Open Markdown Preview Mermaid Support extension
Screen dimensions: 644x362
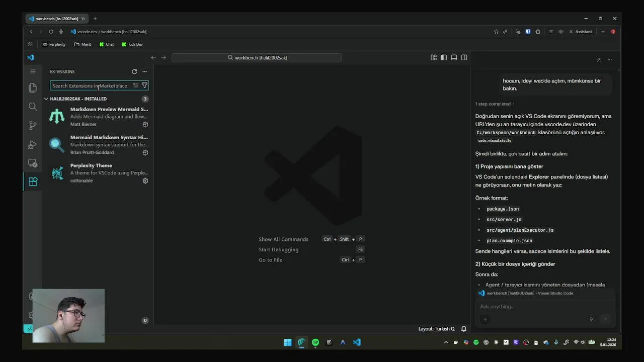[x=98, y=117]
